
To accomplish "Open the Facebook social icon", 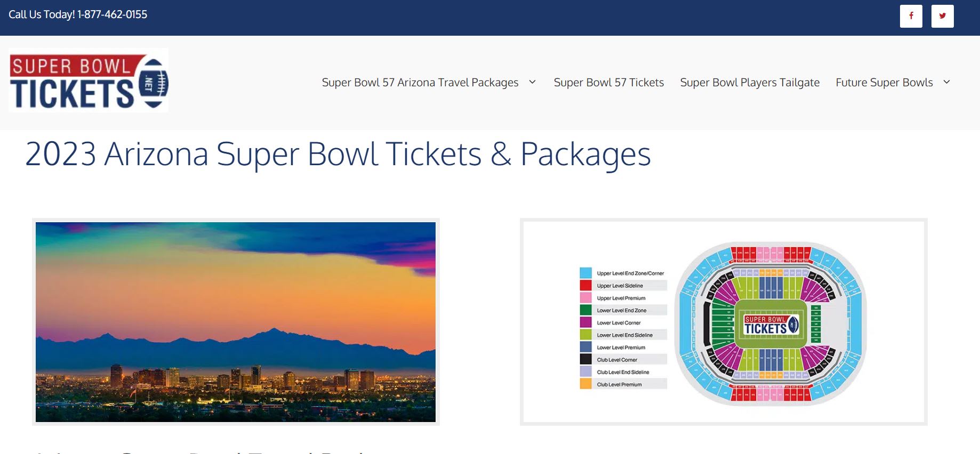I will point(911,16).
